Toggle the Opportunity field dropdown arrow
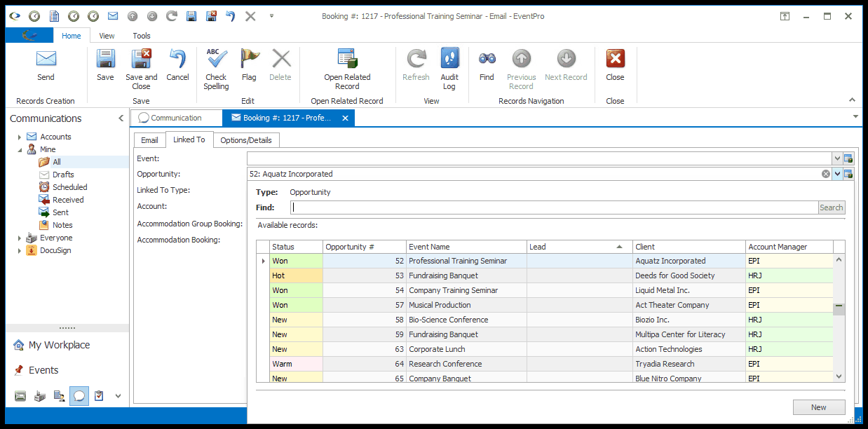Image resolution: width=868 pixels, height=429 pixels. (837, 174)
